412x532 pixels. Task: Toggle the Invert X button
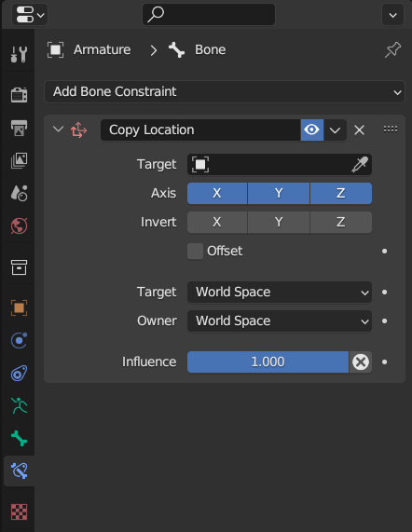217,223
